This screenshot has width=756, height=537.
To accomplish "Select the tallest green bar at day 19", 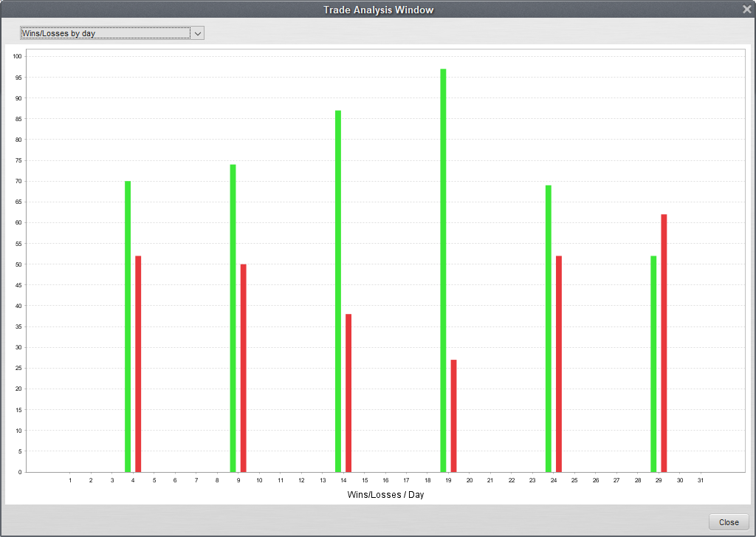I will (x=443, y=270).
